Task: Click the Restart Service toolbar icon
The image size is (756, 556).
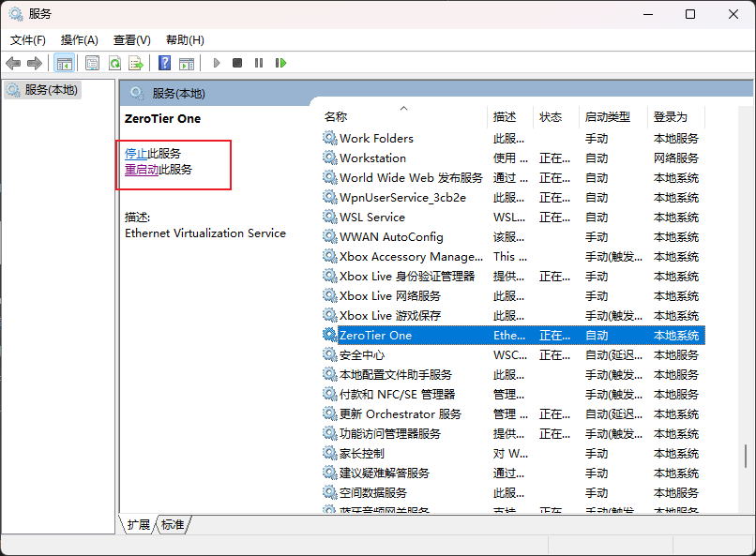Action: tap(280, 63)
